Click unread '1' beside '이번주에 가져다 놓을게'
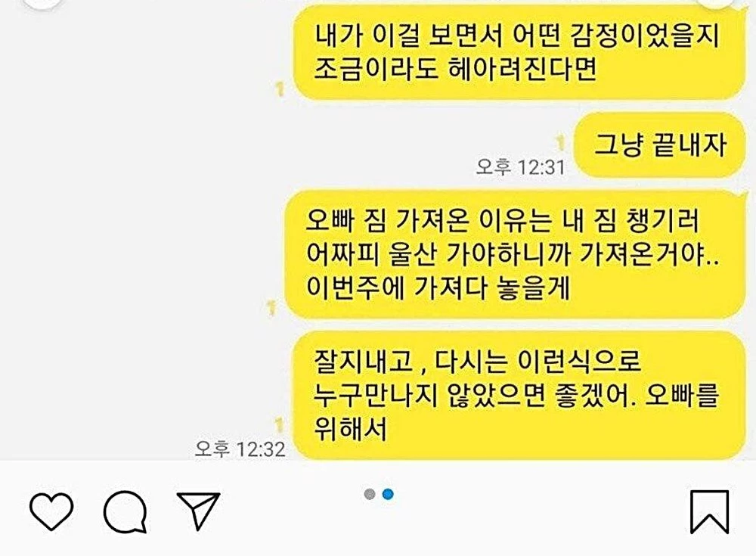Screen dimensions: 756x556 271,308
